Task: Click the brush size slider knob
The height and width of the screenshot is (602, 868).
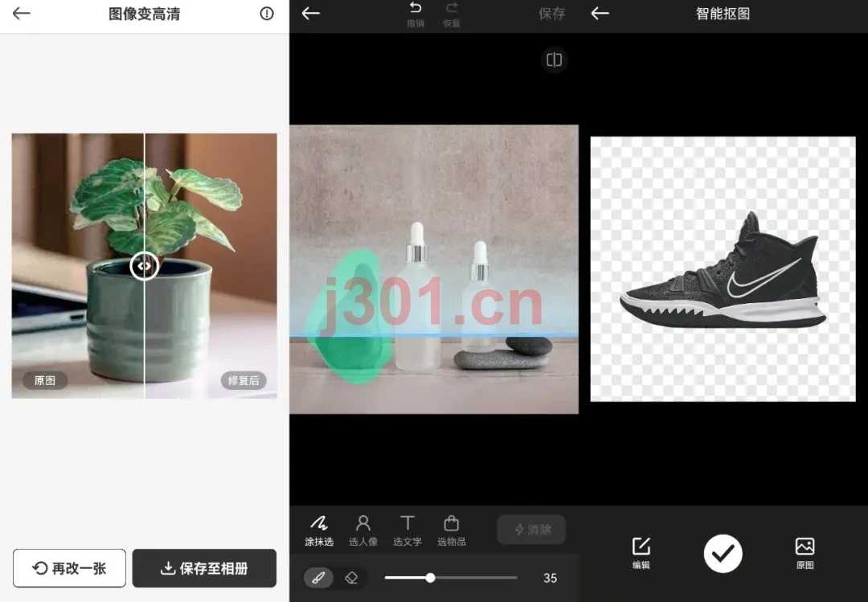Action: point(430,578)
